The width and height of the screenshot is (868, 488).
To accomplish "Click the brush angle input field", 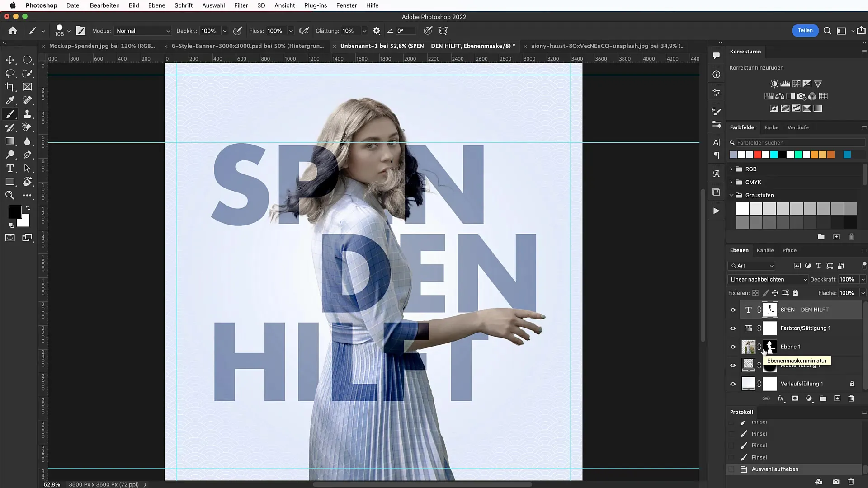I will [x=406, y=31].
